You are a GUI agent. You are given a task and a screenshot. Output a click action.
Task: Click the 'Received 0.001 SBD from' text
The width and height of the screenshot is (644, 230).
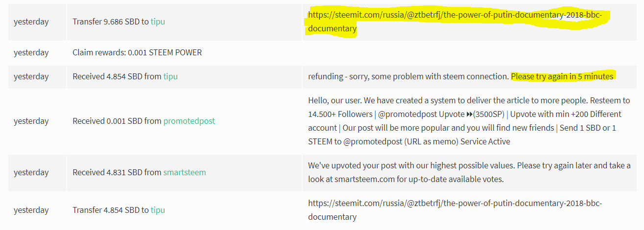[x=117, y=121]
